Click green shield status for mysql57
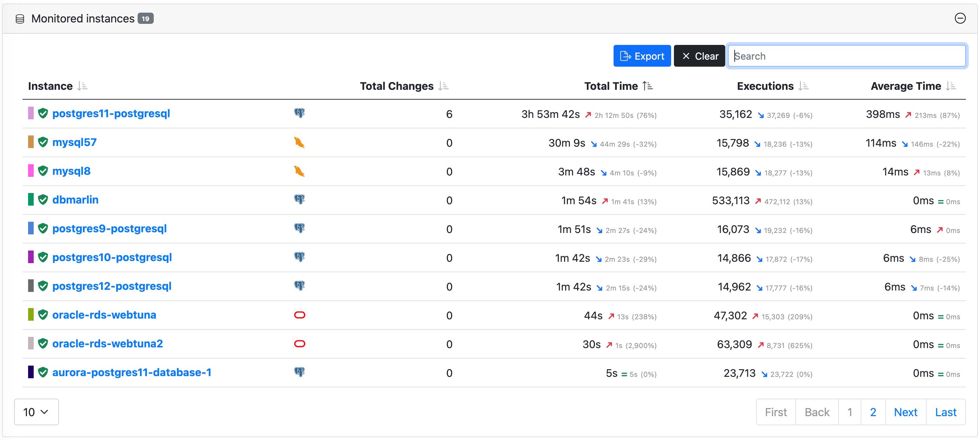Viewport: 980px width, 440px height. point(43,142)
